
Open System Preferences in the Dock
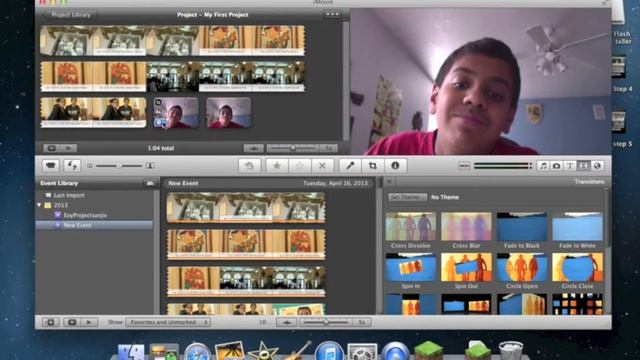pyautogui.click(x=362, y=351)
